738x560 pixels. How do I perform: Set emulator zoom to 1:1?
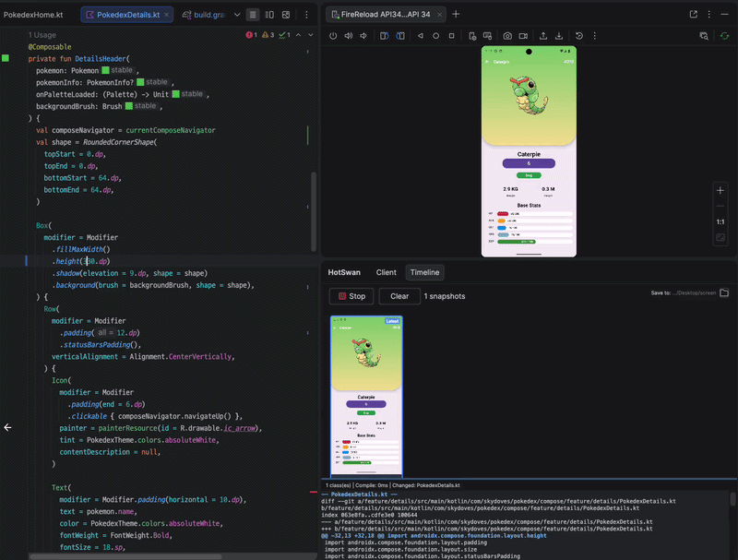[x=720, y=221]
